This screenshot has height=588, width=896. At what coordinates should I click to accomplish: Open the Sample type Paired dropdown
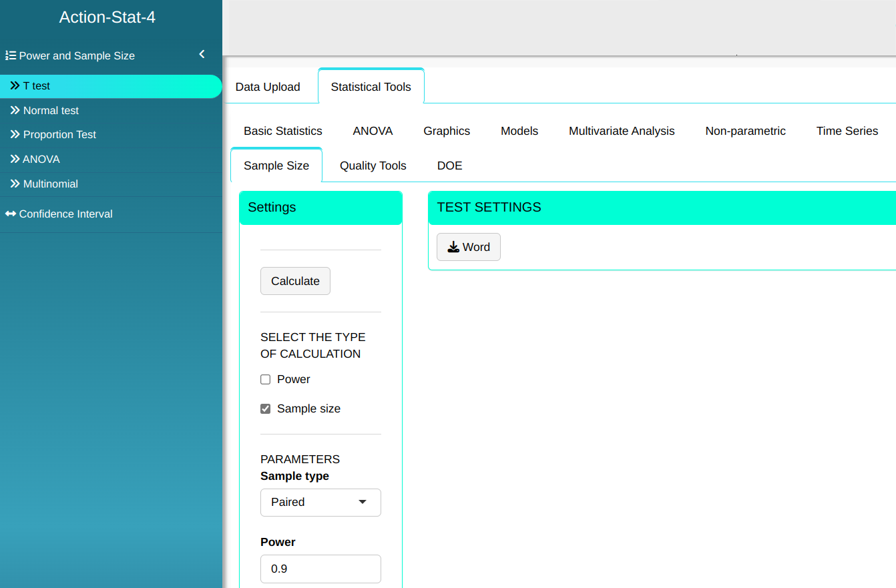tap(320, 503)
